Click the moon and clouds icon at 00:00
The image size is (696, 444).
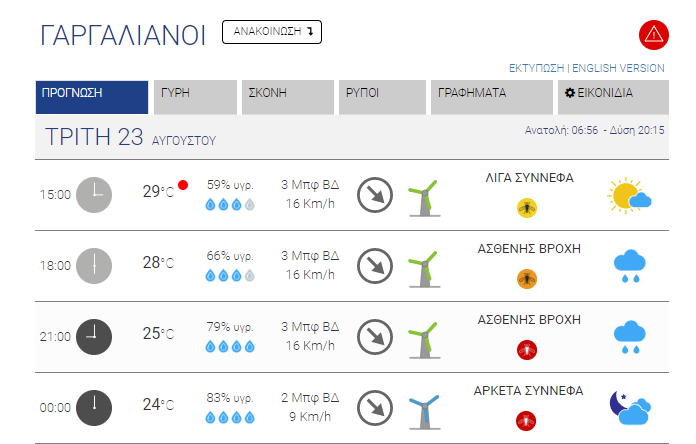(x=630, y=408)
